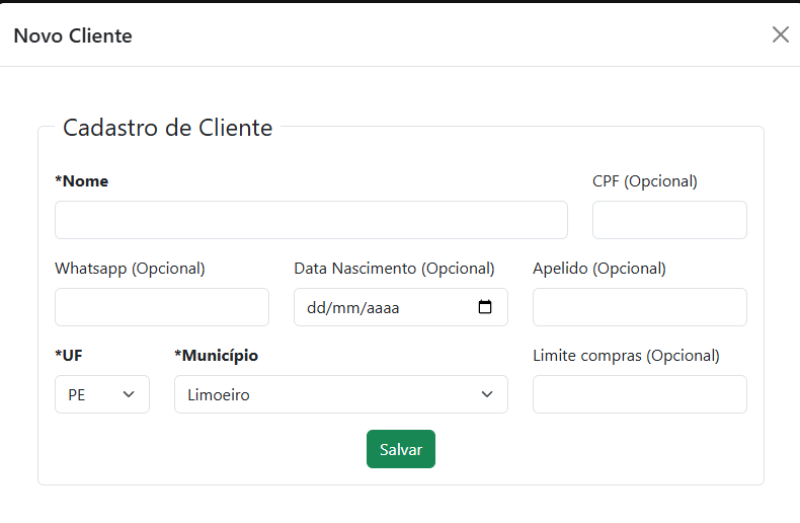This screenshot has width=800, height=523.
Task: Select the year portion of birth date
Action: coord(383,308)
